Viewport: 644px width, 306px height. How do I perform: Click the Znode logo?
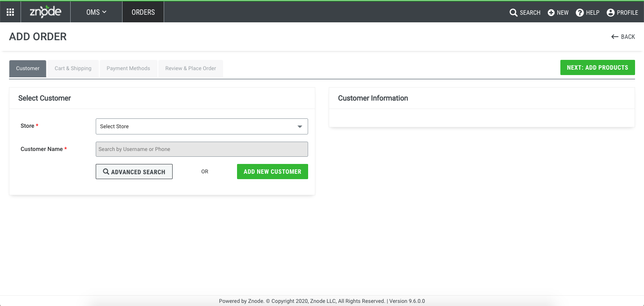[45, 12]
